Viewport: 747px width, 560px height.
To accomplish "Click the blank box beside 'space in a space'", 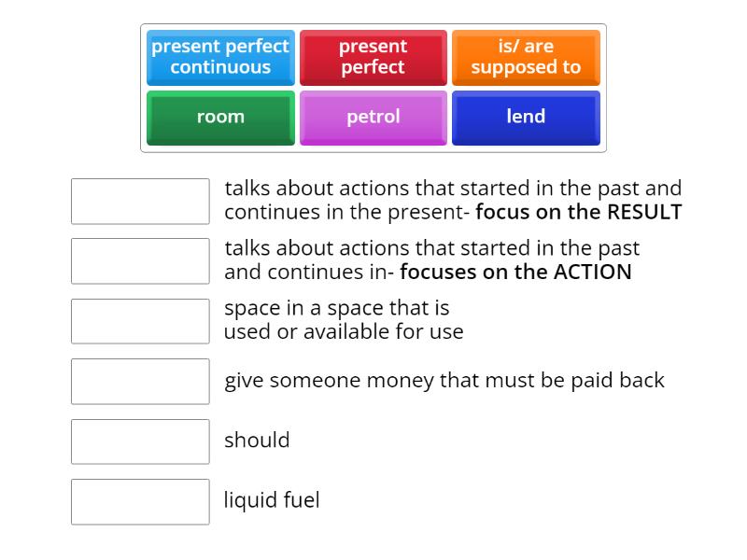I will coord(140,321).
